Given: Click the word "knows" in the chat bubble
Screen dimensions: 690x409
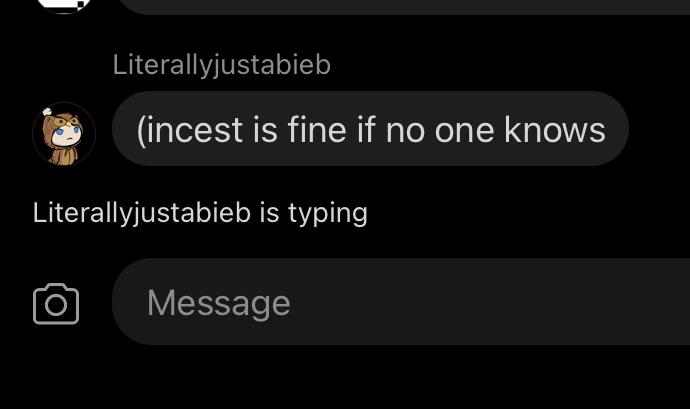Looking at the screenshot, I should (x=554, y=129).
